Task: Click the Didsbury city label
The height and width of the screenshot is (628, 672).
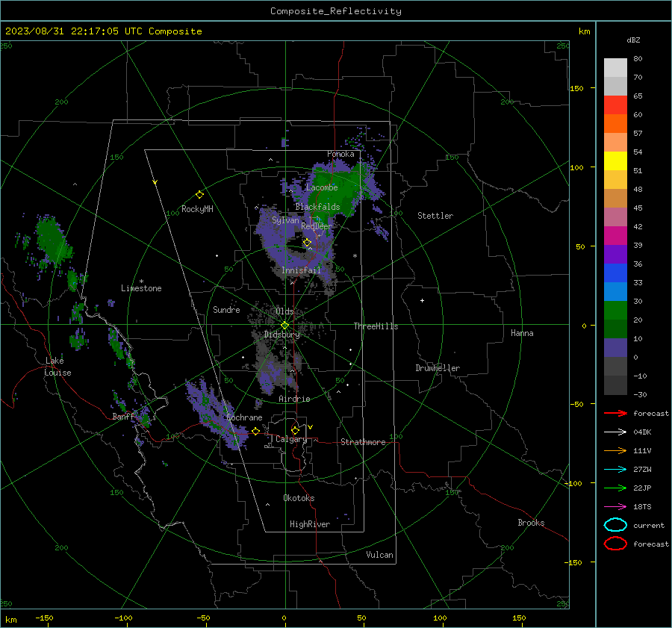Action: coord(282,335)
